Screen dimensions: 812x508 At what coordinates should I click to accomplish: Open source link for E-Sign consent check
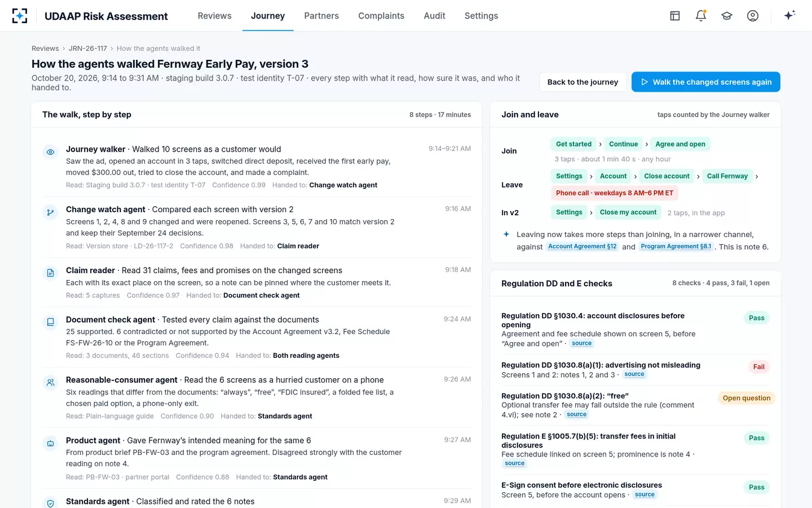coord(645,494)
